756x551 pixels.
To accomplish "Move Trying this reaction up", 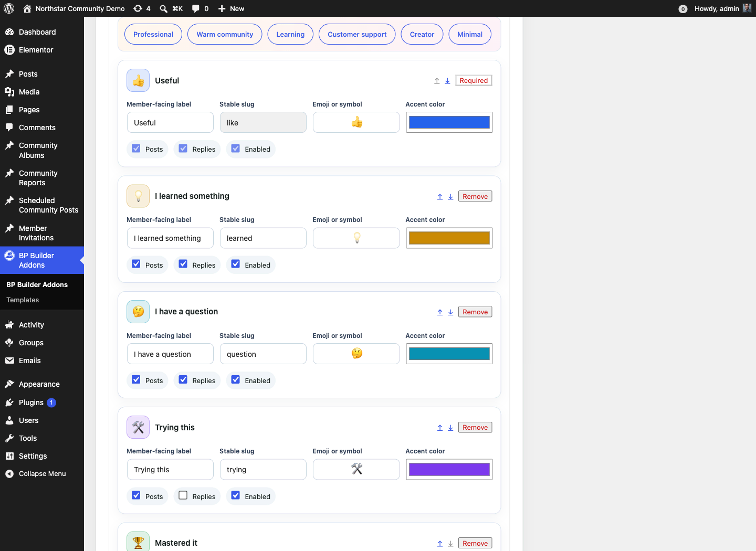I will 440,428.
